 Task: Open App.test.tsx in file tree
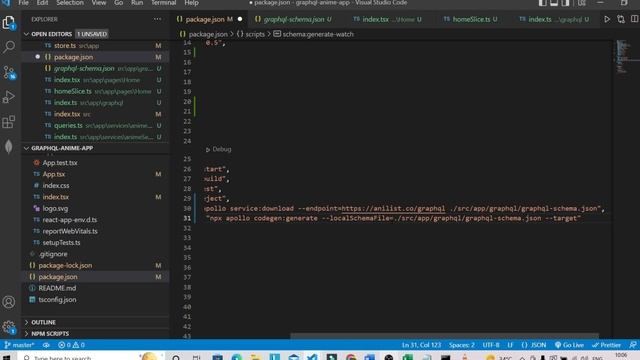pos(96,163)
